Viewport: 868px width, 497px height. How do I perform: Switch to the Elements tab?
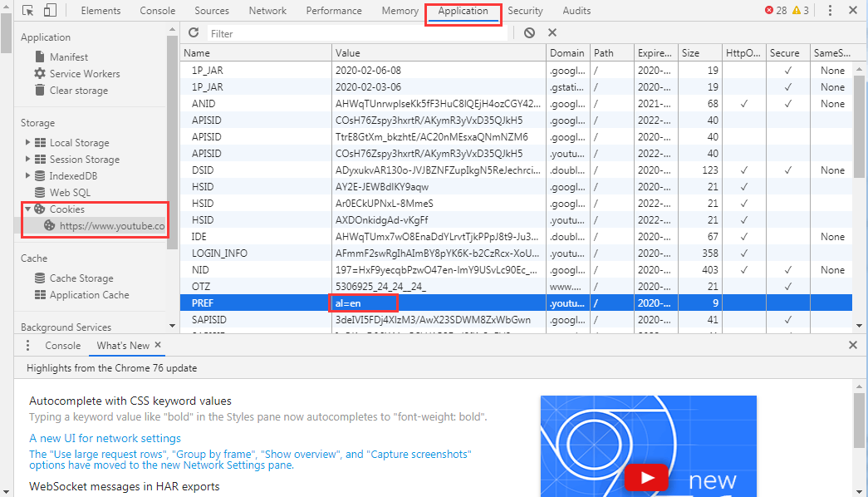point(101,11)
